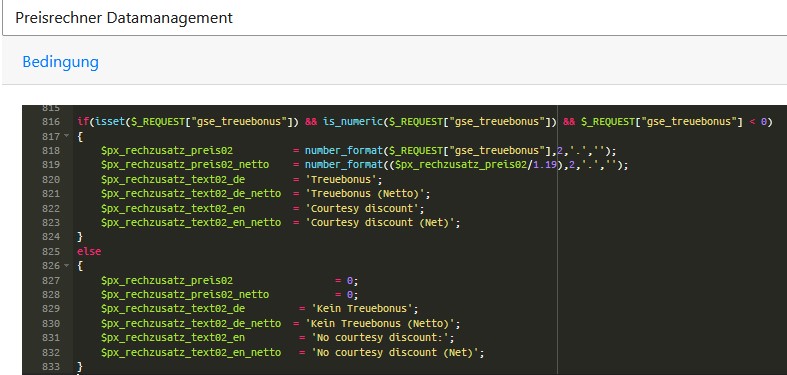
Task: Collapse the code block at line 817
Action: point(66,136)
